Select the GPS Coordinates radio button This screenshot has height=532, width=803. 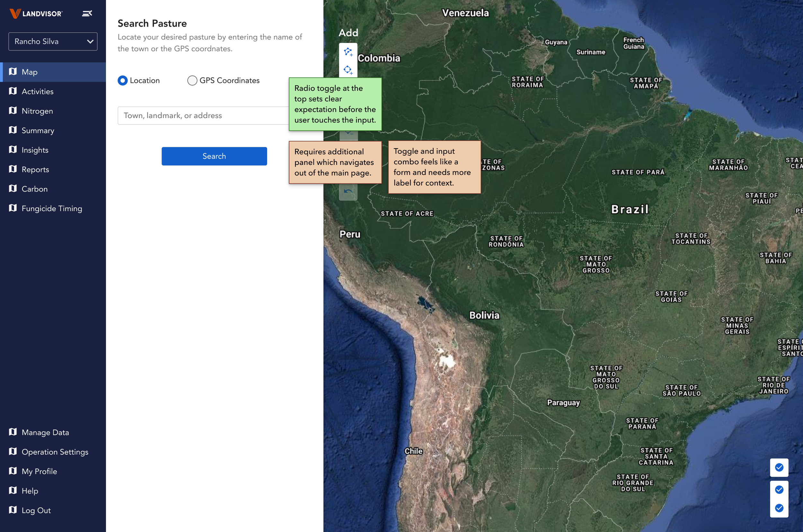(192, 81)
